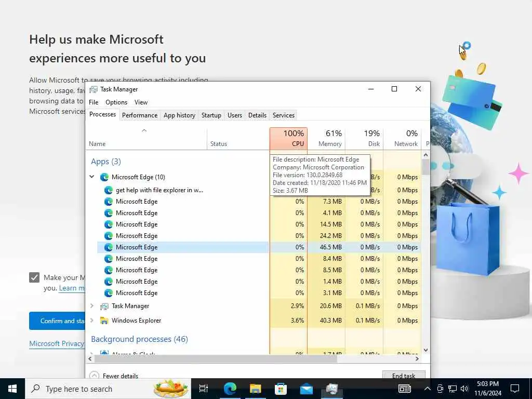Open File Explorer from the taskbar
Viewport: 532px width, 399px height.
(x=255, y=389)
